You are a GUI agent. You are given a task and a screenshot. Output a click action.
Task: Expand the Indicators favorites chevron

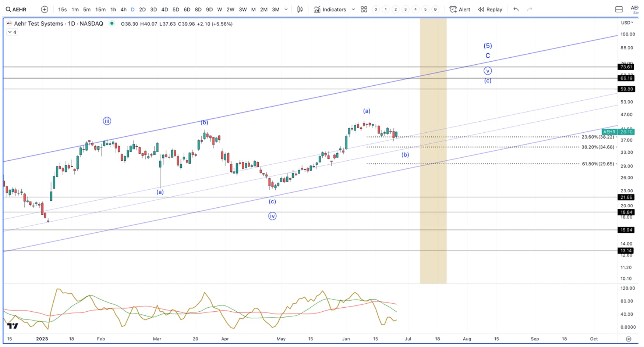coord(353,10)
